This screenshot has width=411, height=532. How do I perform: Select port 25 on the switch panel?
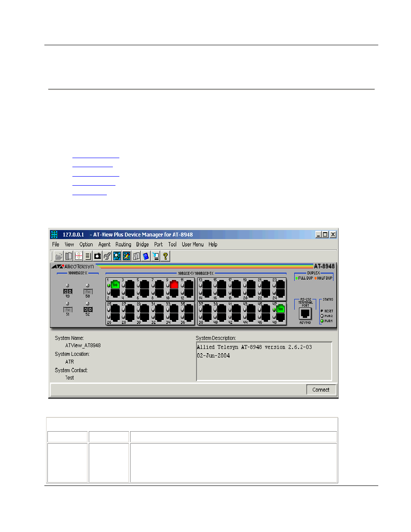tap(115, 308)
